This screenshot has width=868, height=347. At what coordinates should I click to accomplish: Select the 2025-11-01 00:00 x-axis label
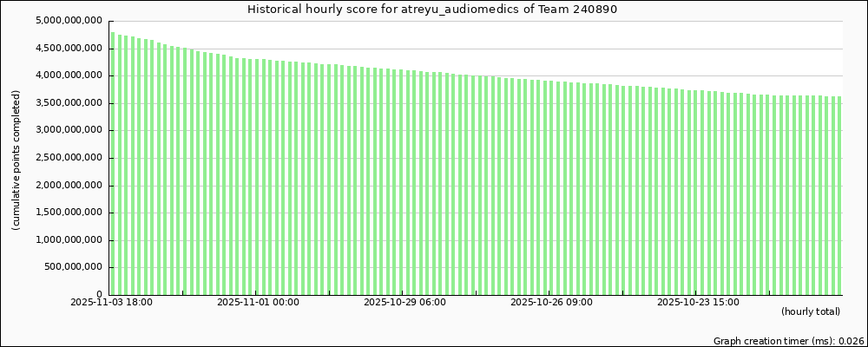(x=258, y=303)
